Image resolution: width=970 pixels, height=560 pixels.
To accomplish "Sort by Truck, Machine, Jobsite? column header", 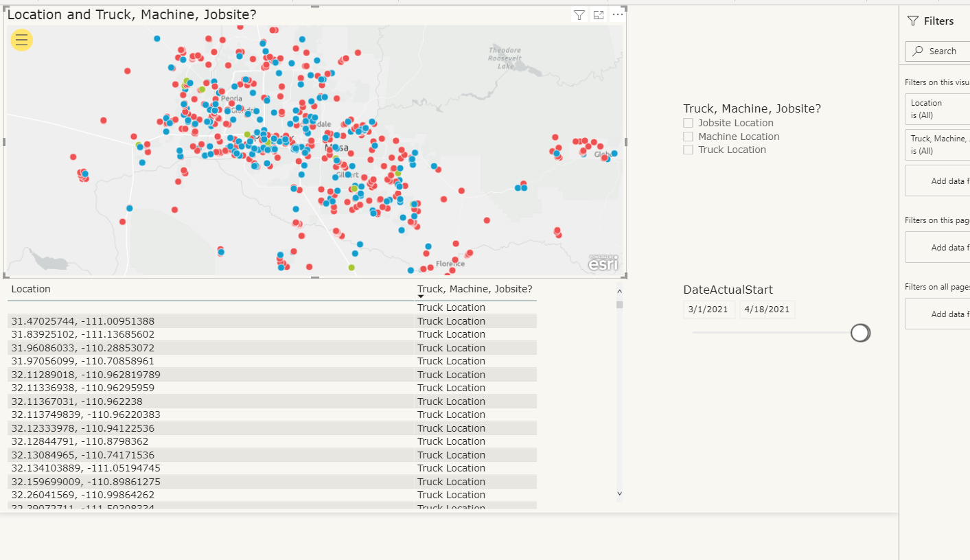I will pos(475,289).
